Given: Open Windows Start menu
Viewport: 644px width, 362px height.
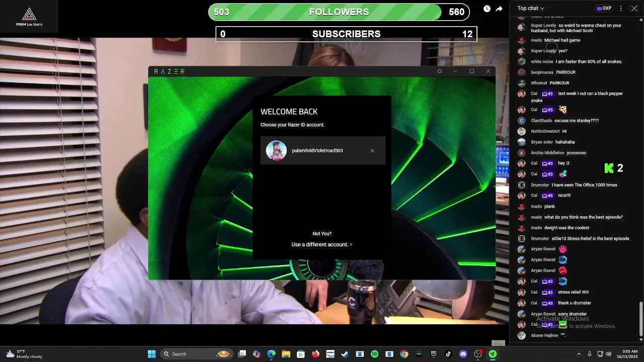Looking at the screenshot, I should click(x=151, y=354).
